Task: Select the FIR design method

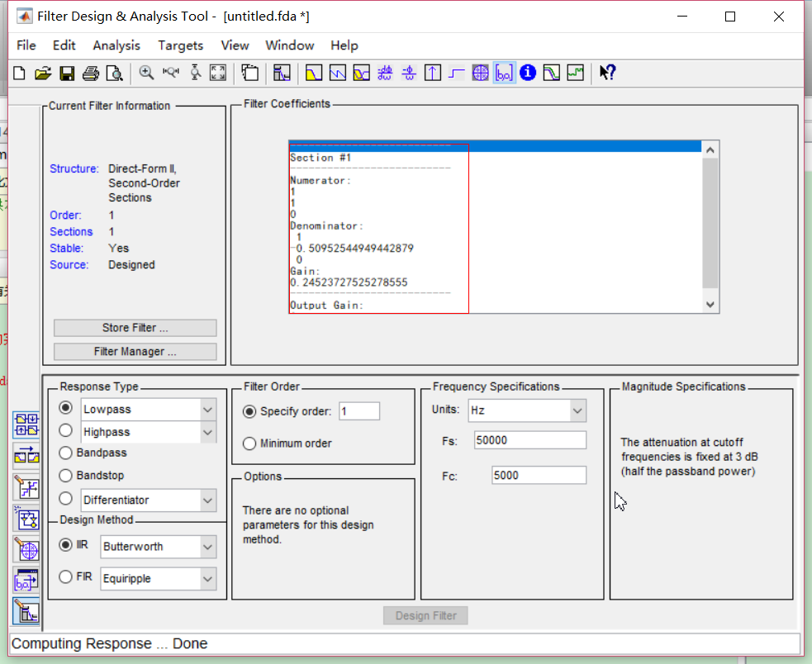Action: [x=65, y=577]
